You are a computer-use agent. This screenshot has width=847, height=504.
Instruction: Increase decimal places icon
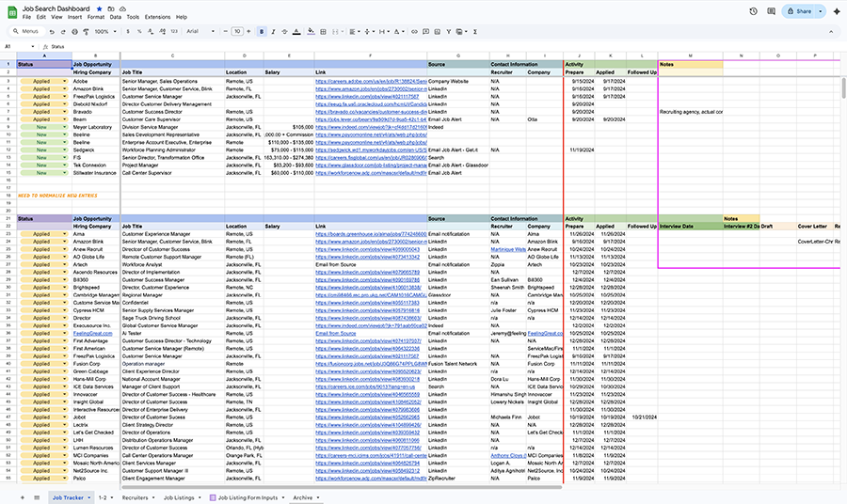point(163,32)
